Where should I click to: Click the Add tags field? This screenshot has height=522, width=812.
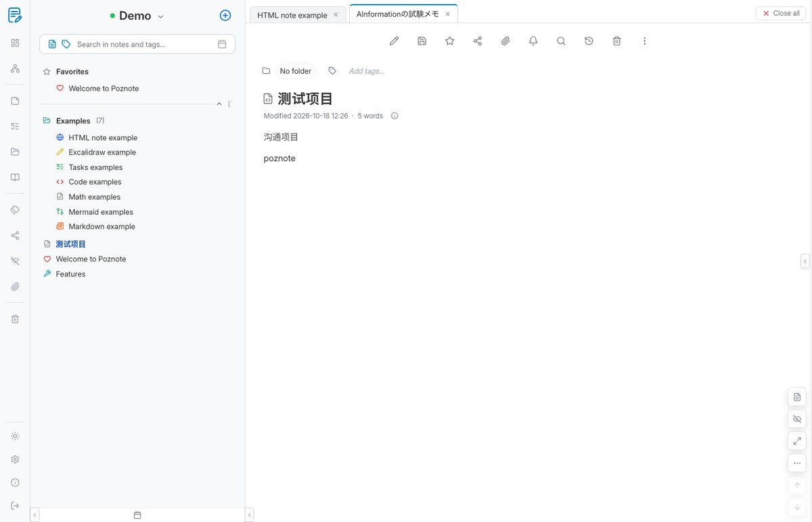click(x=367, y=71)
